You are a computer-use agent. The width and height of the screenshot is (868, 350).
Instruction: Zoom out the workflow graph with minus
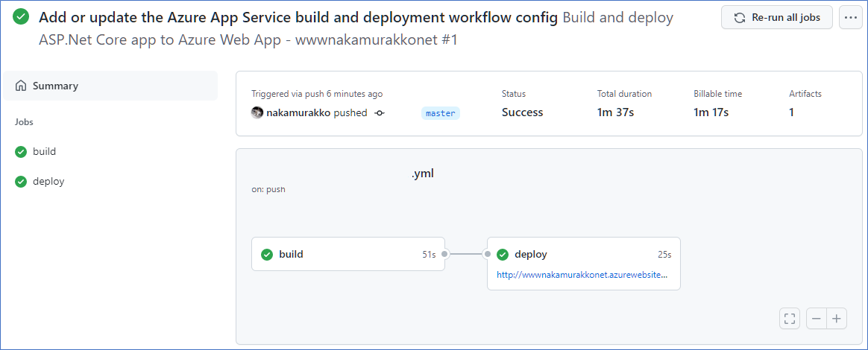(817, 319)
